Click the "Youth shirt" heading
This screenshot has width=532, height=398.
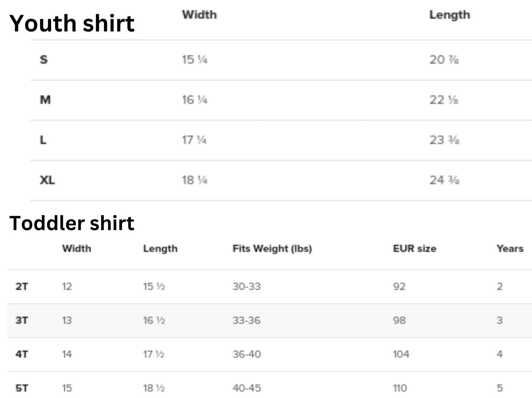[x=72, y=23]
